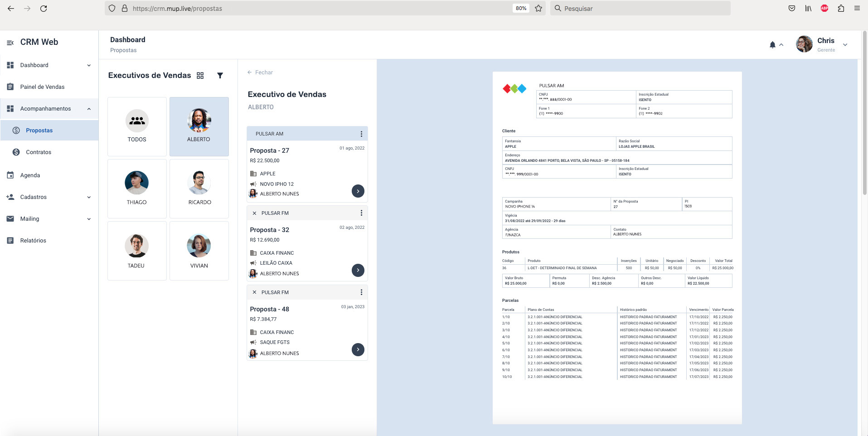Collapse the sidebar menu icon
The height and width of the screenshot is (436, 868).
pyautogui.click(x=10, y=43)
